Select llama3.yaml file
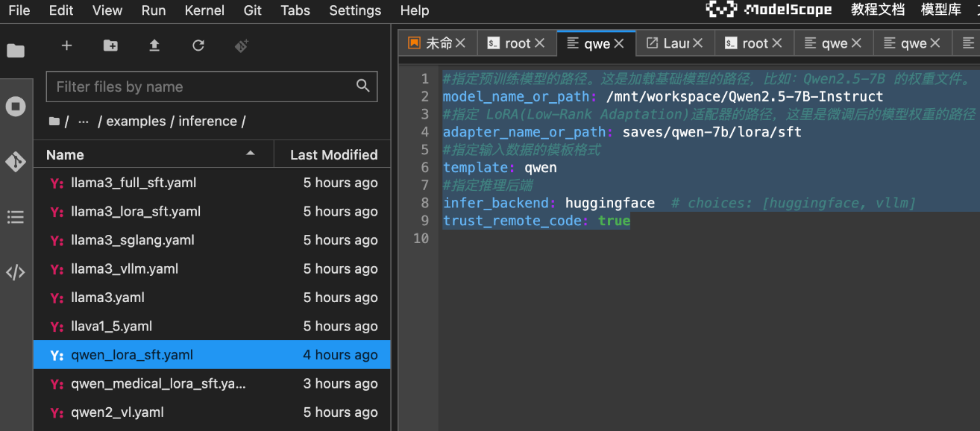Viewport: 980px width, 431px height. (212, 298)
